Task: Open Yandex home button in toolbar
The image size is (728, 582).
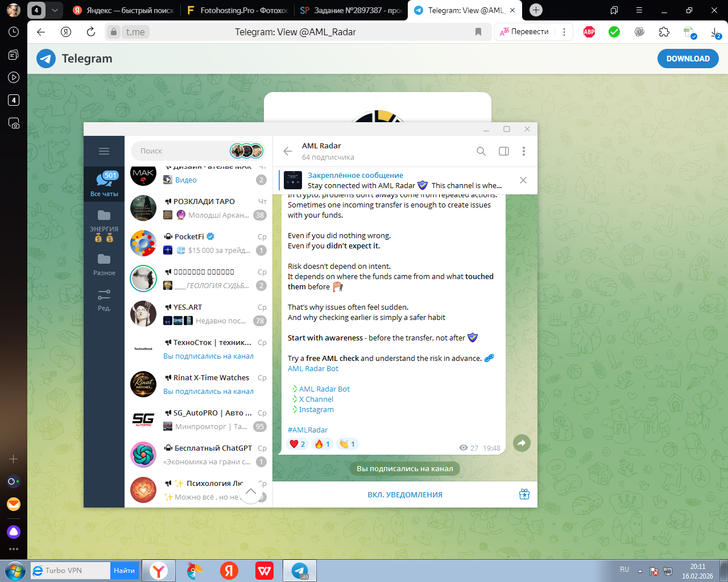Action: [66, 32]
